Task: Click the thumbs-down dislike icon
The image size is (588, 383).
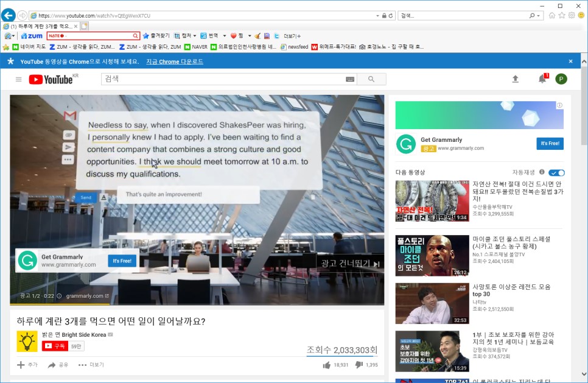Action: 359,365
